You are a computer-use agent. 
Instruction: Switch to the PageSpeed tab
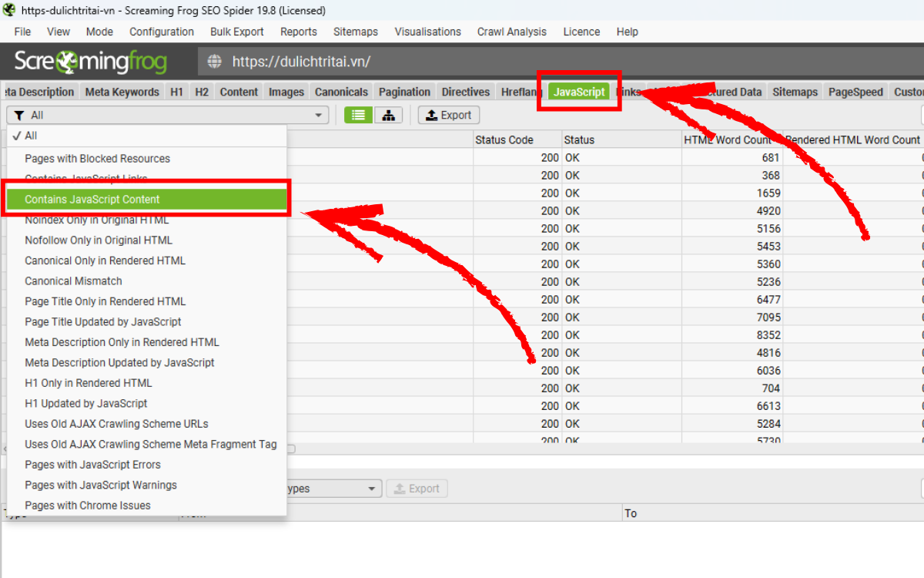coord(855,92)
